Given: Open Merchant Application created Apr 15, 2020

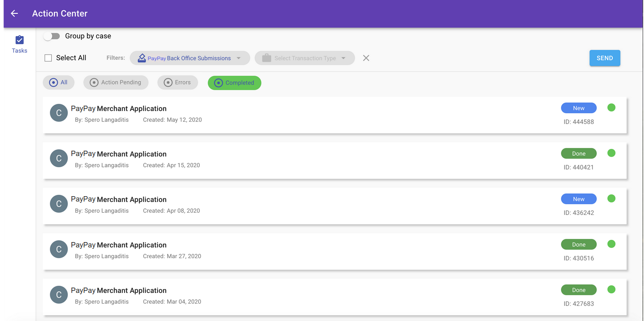Looking at the screenshot, I should 335,160.
